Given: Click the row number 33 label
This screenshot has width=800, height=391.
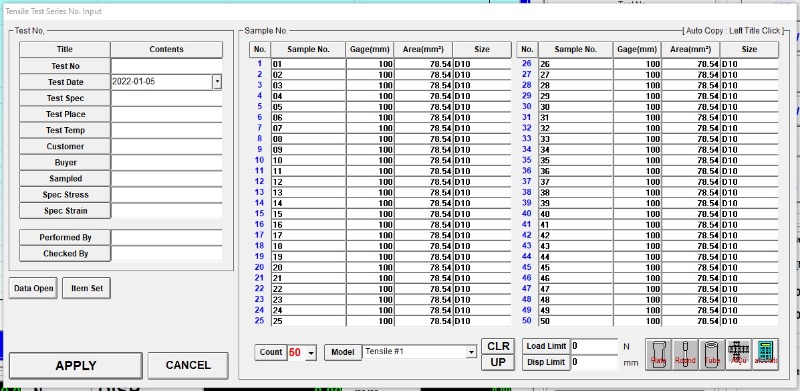Looking at the screenshot, I should (x=527, y=138).
